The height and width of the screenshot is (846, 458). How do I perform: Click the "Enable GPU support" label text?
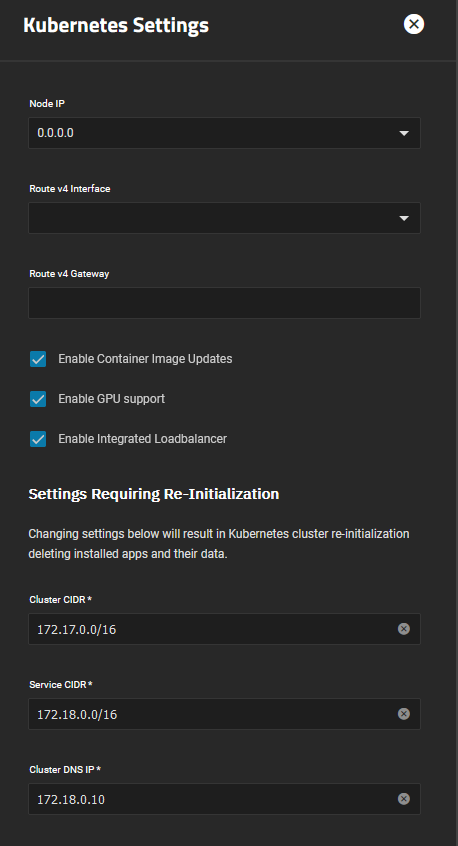112,399
